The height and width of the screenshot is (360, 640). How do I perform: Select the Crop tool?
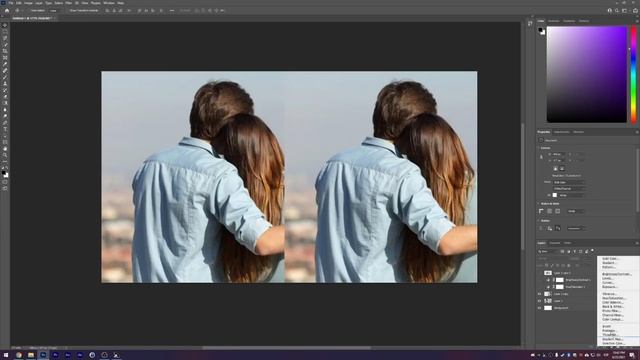click(5, 51)
